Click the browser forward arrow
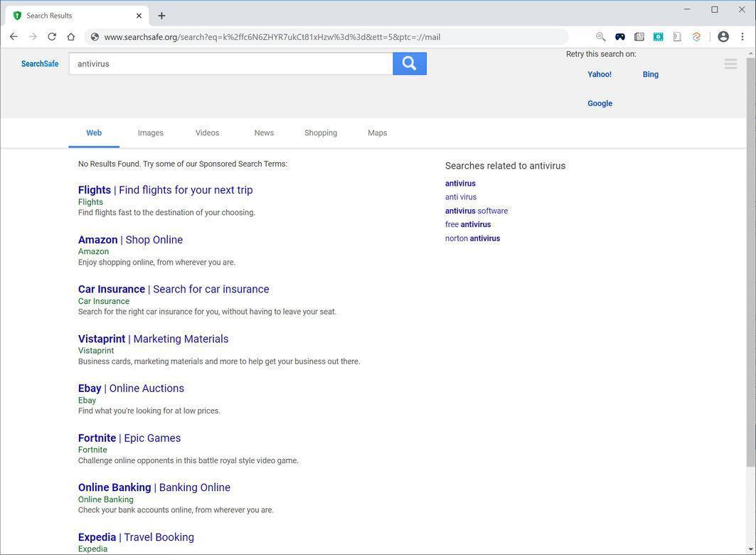Viewport: 756px width, 555px height. pos(33,37)
